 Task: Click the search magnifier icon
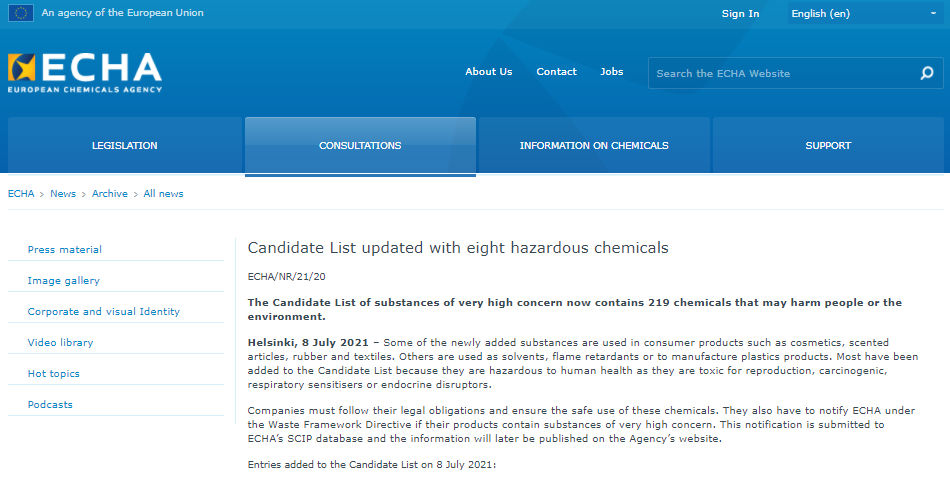pos(926,73)
